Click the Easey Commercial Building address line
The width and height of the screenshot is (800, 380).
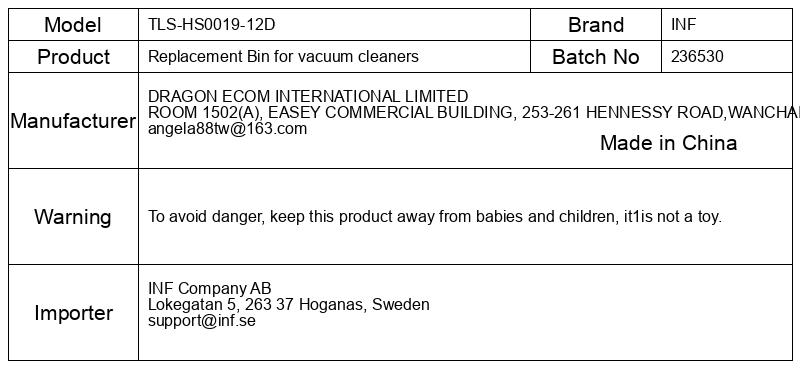[473, 112]
